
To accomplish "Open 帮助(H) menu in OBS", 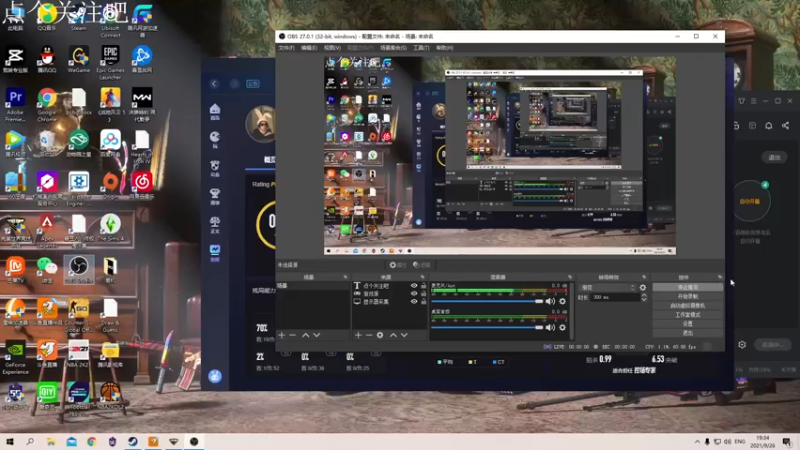I will point(444,48).
